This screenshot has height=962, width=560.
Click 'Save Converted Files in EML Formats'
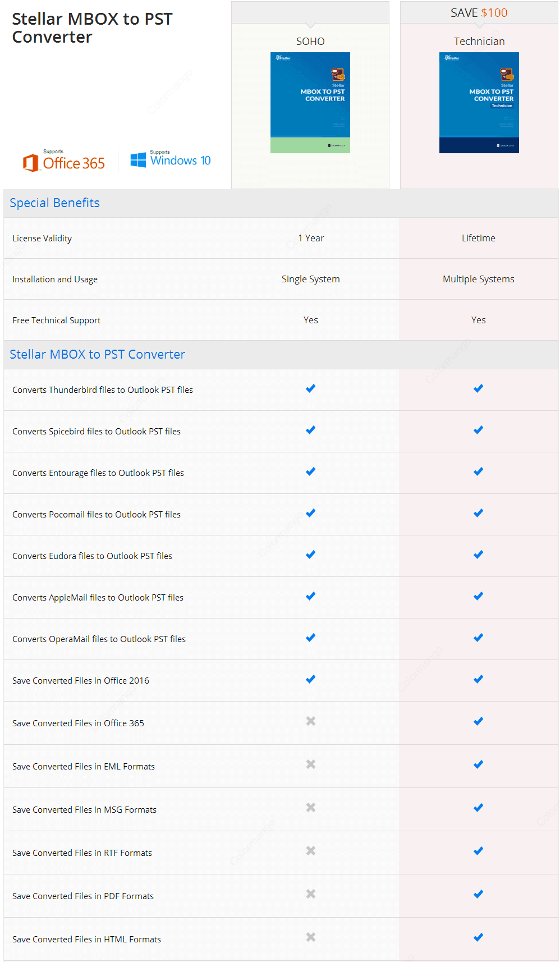(84, 767)
